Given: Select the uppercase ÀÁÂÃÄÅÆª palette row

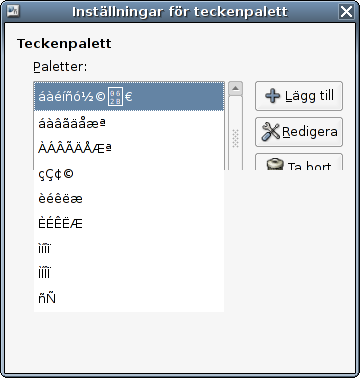Looking at the screenshot, I should pos(129,148).
